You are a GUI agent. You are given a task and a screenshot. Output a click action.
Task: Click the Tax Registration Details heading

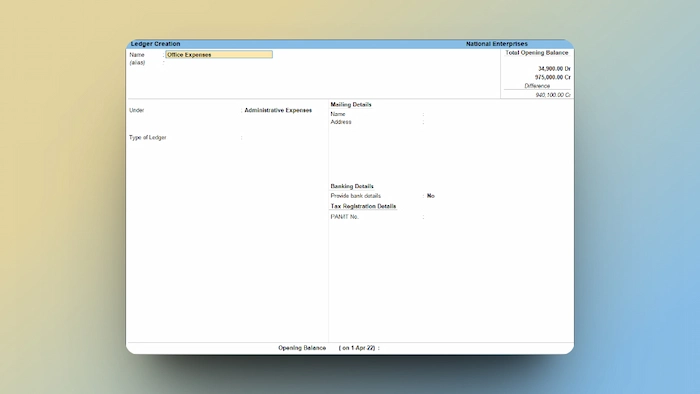coord(363,206)
